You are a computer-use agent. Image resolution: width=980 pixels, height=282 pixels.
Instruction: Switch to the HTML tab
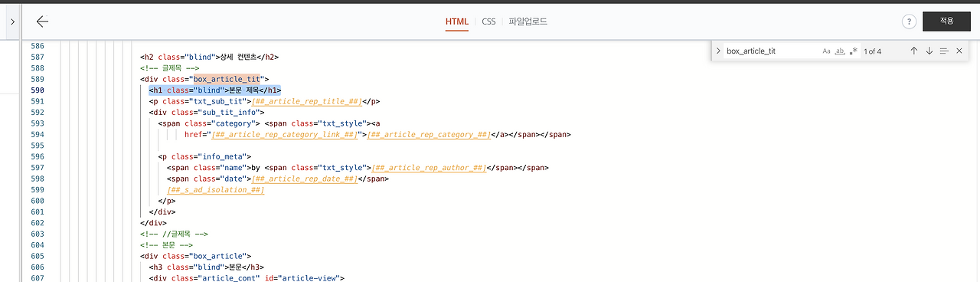tap(457, 21)
